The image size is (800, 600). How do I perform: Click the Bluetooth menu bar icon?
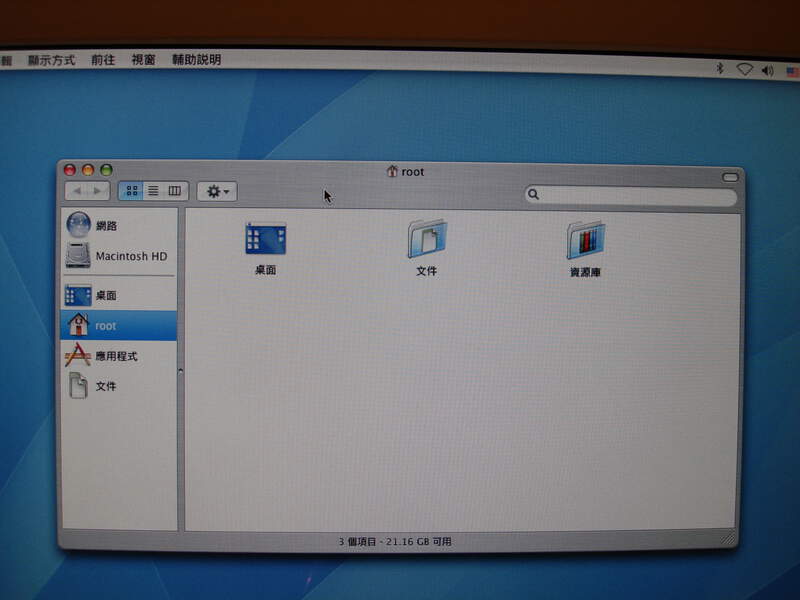pyautogui.click(x=719, y=69)
